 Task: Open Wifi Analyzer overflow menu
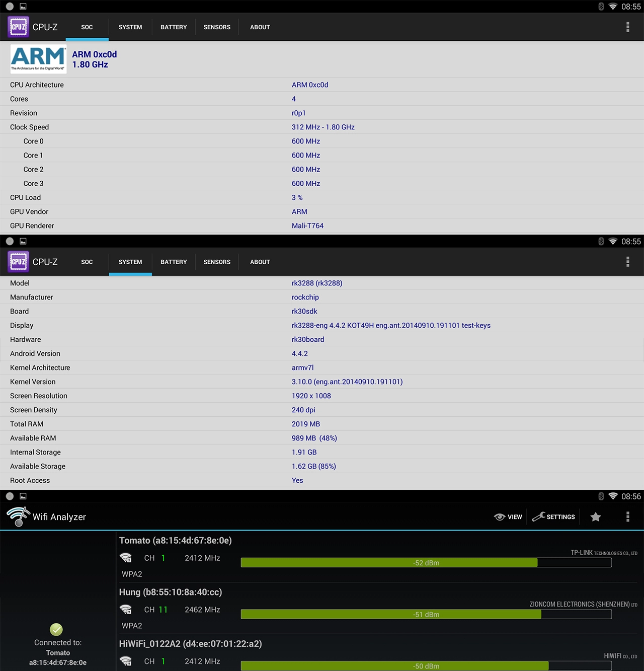pyautogui.click(x=627, y=517)
